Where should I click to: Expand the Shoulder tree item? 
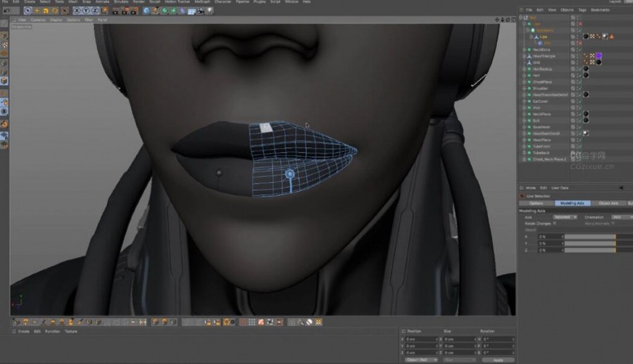[525, 89]
